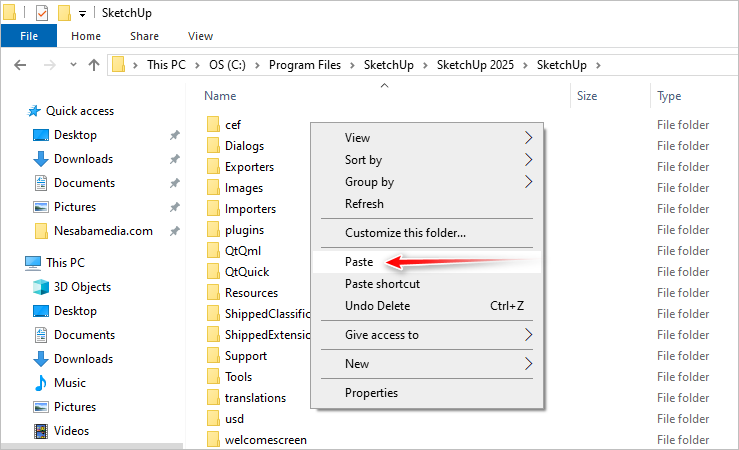
Task: Expand chevron after SketchUp 2025 breadcrumb
Action: [525, 65]
